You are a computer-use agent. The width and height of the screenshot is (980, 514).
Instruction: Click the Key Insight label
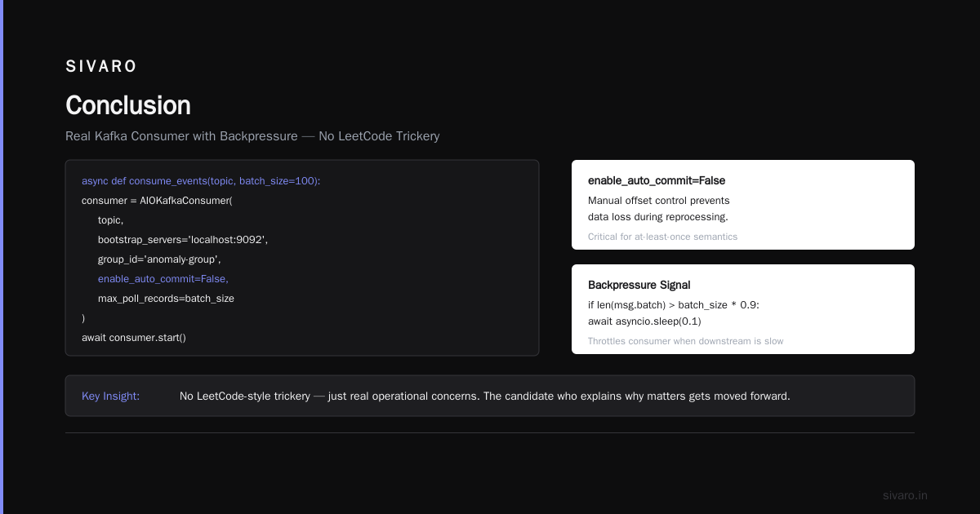coord(111,396)
